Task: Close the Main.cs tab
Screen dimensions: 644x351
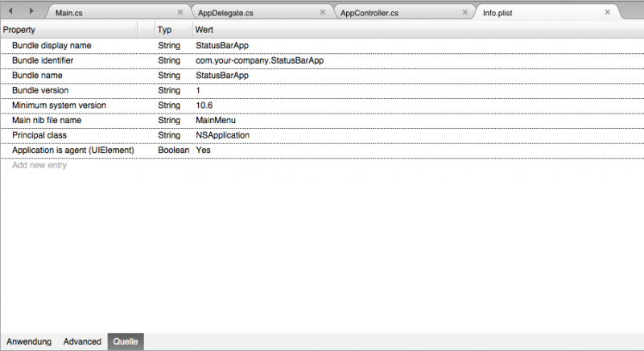Action: click(x=180, y=13)
